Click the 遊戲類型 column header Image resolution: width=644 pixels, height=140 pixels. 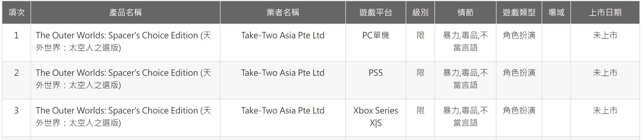coord(519,12)
